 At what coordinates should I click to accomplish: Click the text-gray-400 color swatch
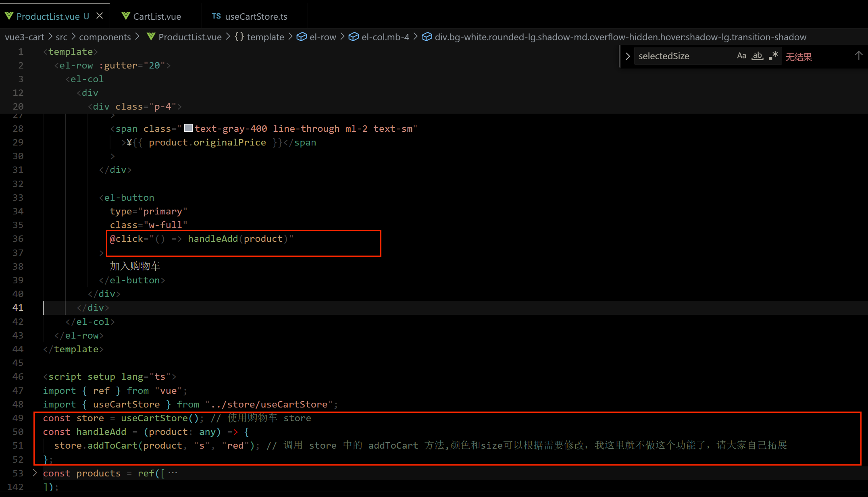tap(188, 128)
